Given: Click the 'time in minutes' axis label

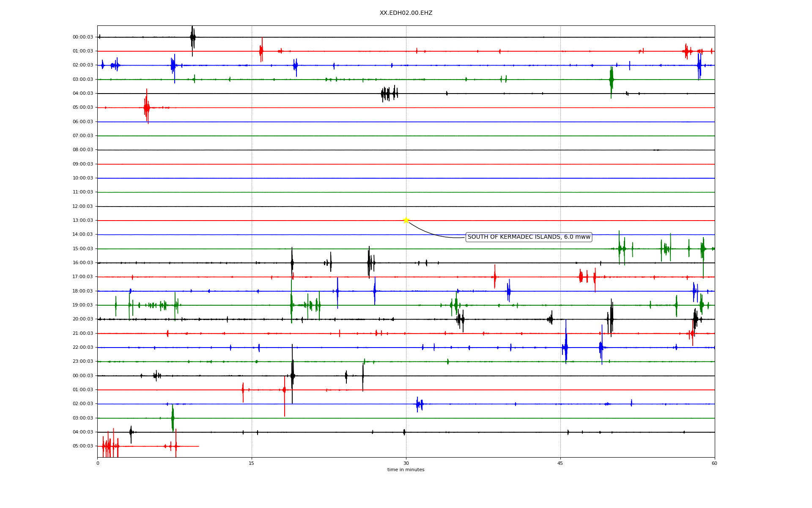Looking at the screenshot, I should [406, 469].
